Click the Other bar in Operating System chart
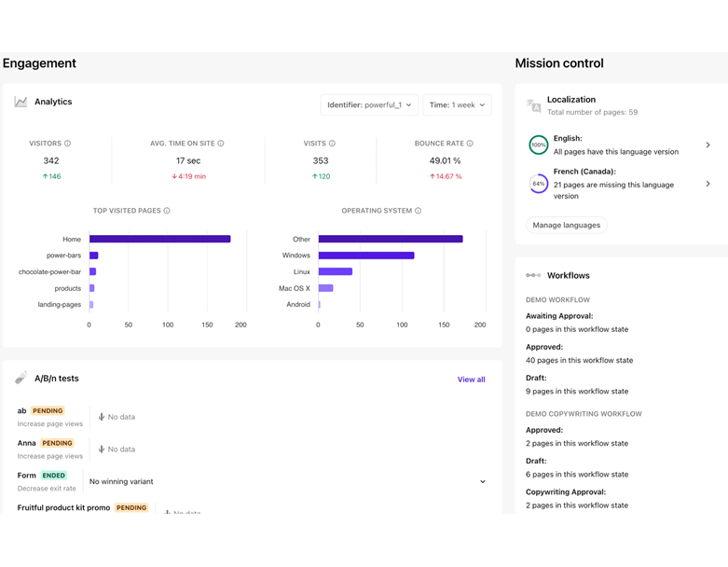The image size is (728, 567). (391, 239)
